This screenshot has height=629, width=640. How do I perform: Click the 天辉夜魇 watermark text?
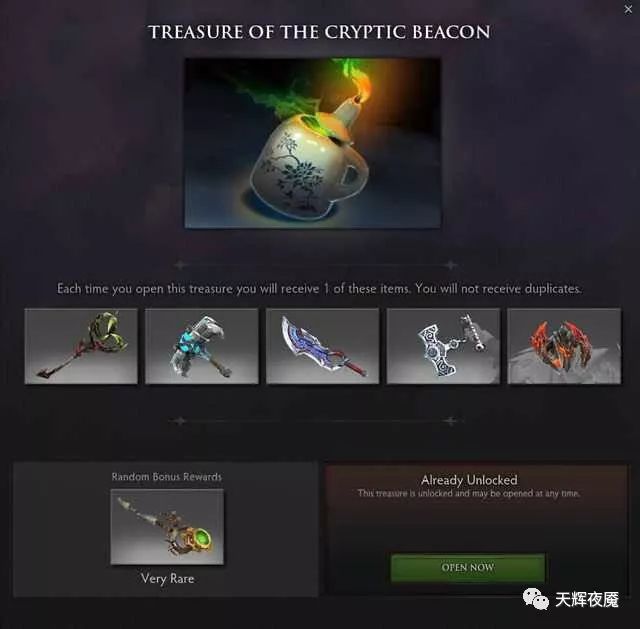tap(587, 600)
